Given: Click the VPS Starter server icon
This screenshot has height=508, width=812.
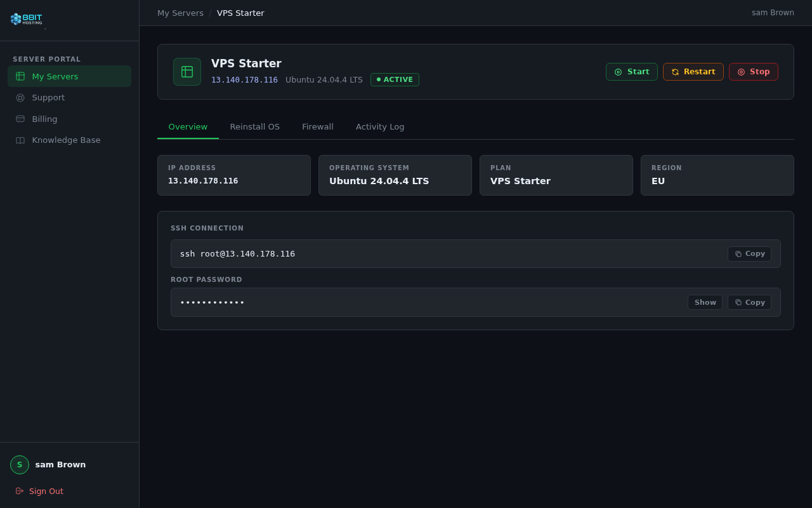Looking at the screenshot, I should click(187, 72).
